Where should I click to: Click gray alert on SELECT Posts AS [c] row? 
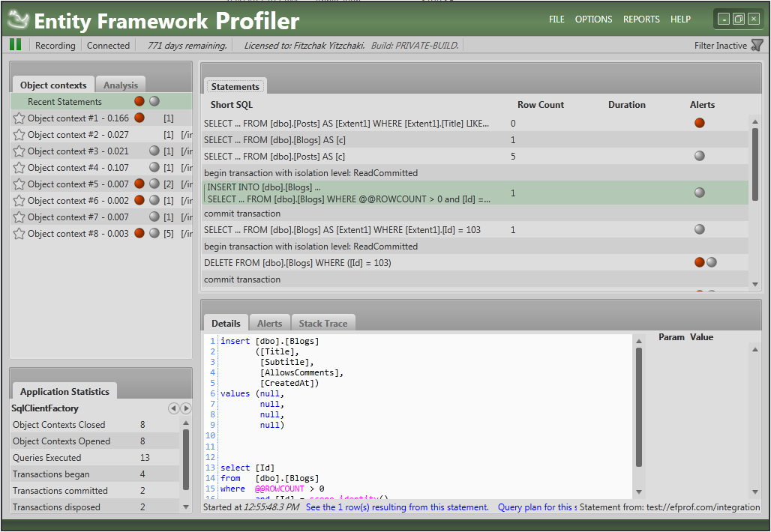(x=700, y=156)
